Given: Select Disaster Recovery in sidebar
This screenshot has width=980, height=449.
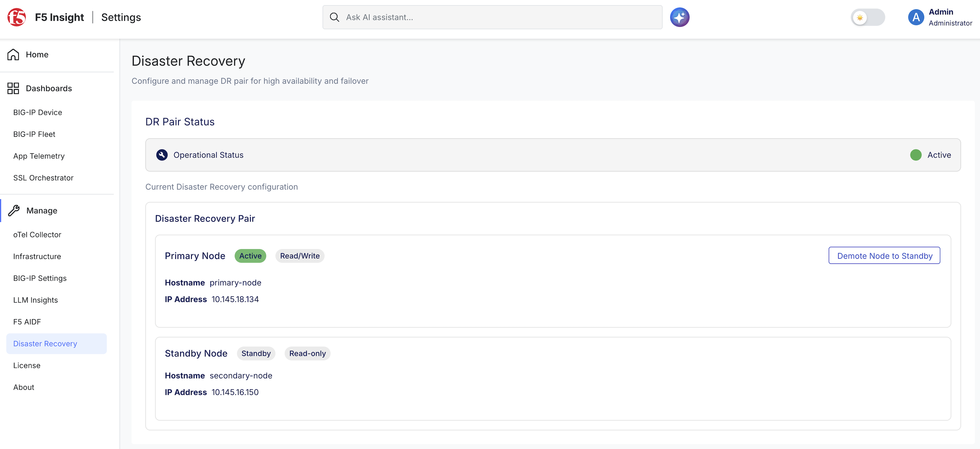Looking at the screenshot, I should tap(56, 343).
